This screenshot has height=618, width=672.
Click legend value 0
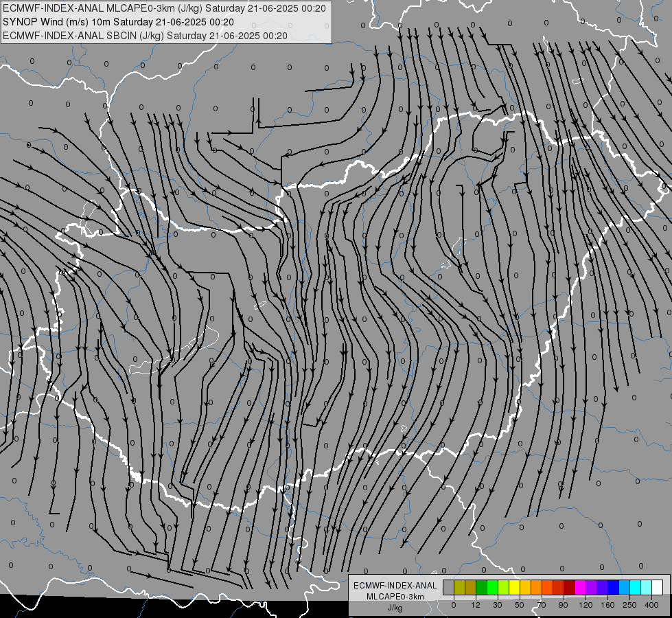[x=454, y=605]
